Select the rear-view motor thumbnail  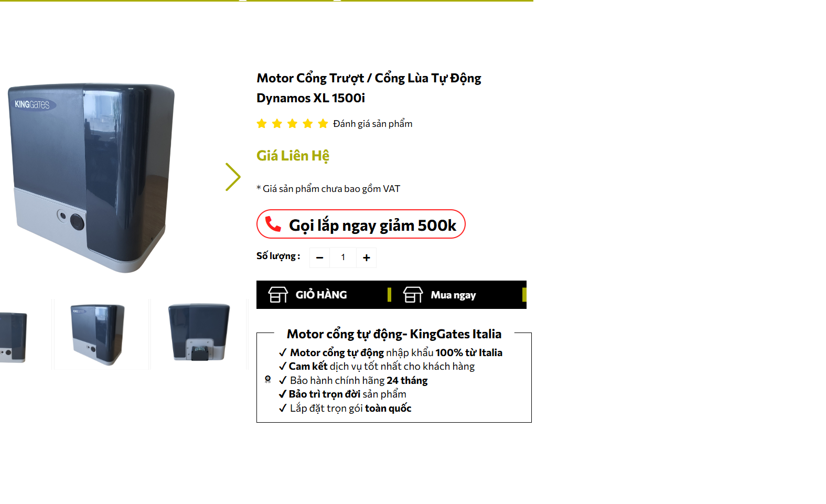199,334
